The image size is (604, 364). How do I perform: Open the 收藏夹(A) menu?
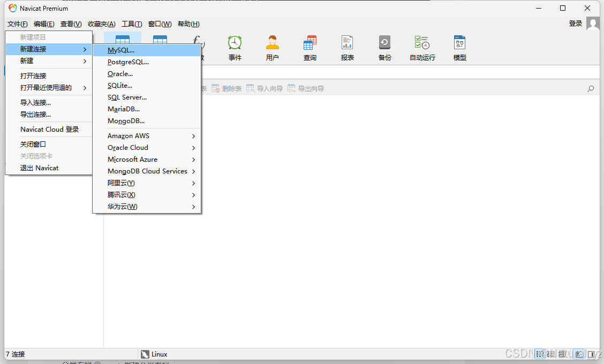click(x=101, y=24)
